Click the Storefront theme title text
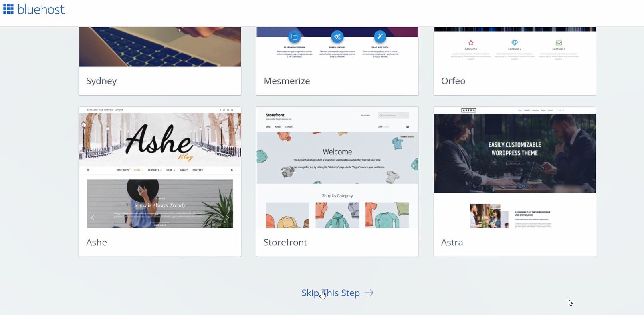This screenshot has height=315, width=644. coord(285,242)
